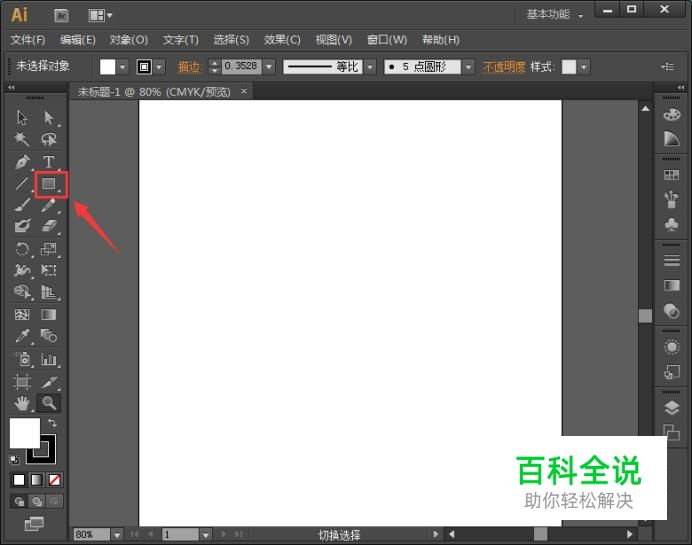This screenshot has height=545, width=692.
Task: Click the 描边 stroke link
Action: pos(189,67)
